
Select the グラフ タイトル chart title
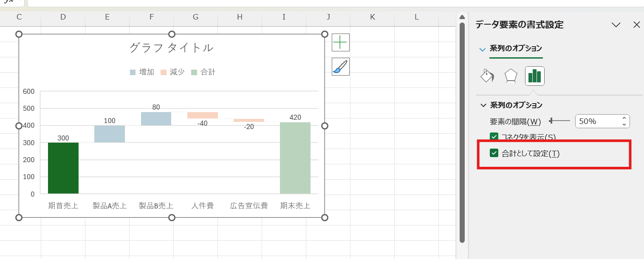pyautogui.click(x=171, y=48)
